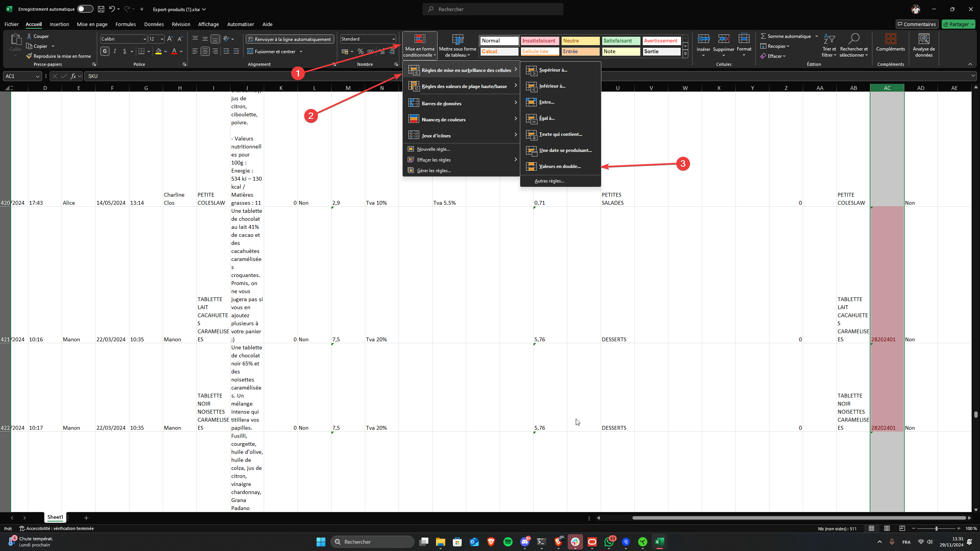Expand the cell styles gallery
This screenshot has height=551, width=980.
coord(685,55)
